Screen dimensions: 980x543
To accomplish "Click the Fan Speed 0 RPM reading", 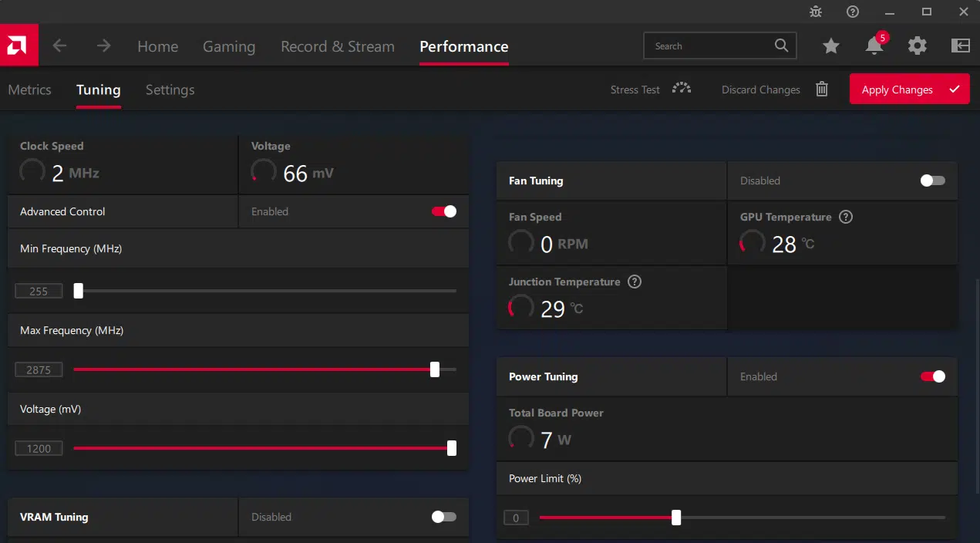I will click(564, 245).
